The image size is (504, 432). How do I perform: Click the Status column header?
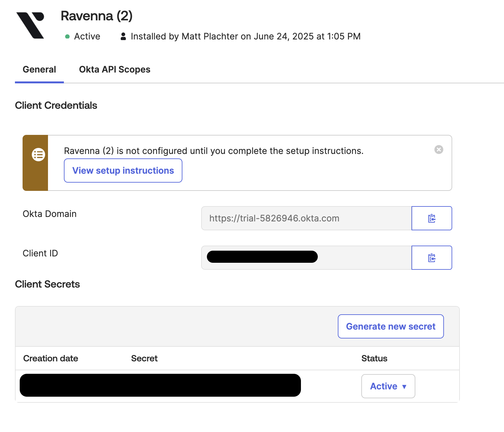(374, 358)
